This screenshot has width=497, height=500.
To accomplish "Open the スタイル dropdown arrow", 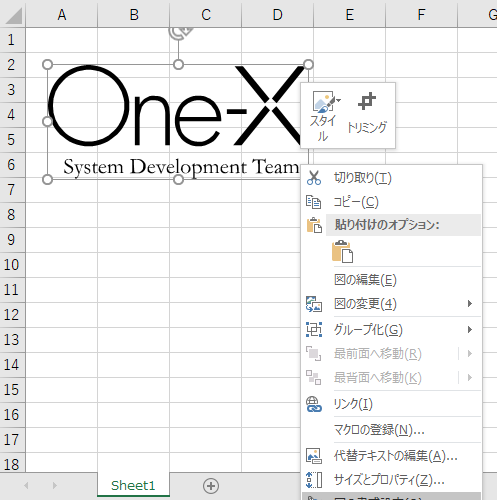I will 338,100.
